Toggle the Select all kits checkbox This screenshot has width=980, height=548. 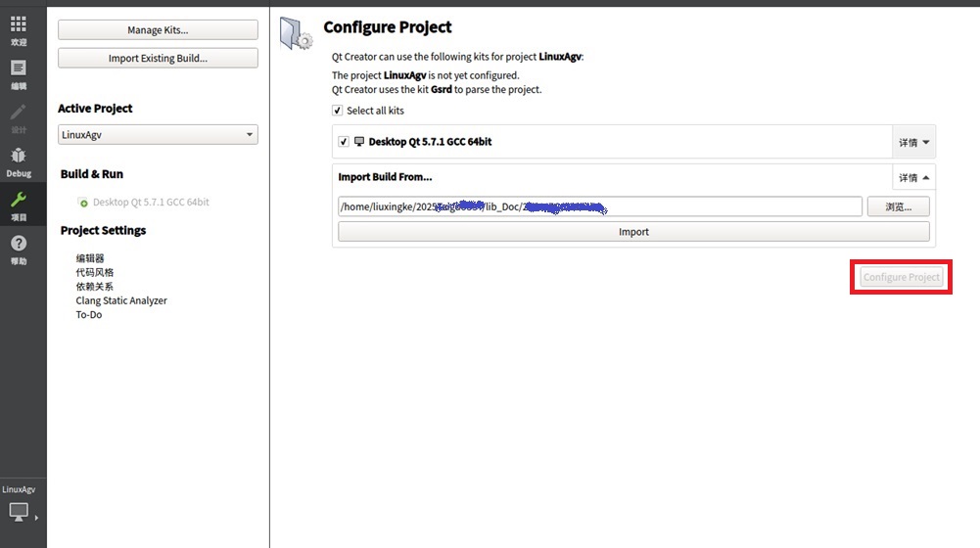[x=338, y=111]
